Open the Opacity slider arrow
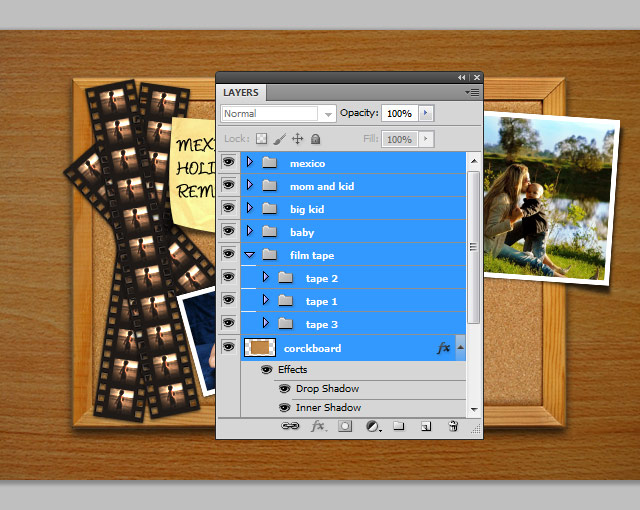 pyautogui.click(x=427, y=114)
